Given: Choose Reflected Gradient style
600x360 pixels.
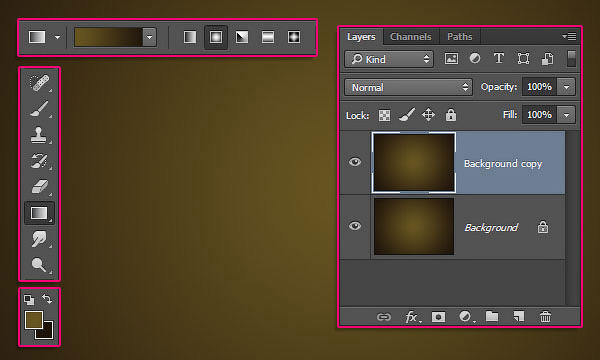Looking at the screenshot, I should pos(268,37).
